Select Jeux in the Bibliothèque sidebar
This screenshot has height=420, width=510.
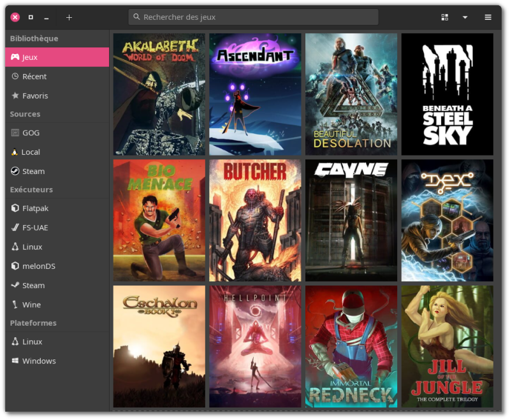57,57
